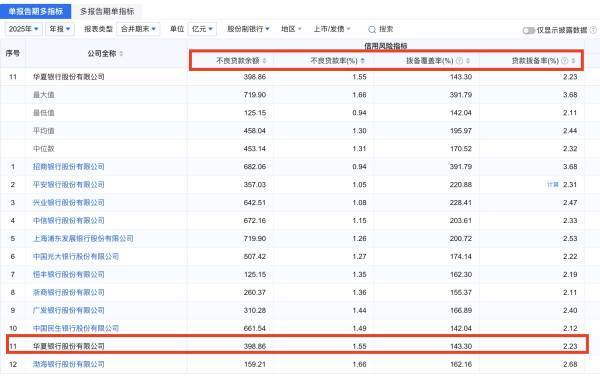Open the 上市/发债 filter dropdown
This screenshot has height=382, width=600.
pos(332,29)
